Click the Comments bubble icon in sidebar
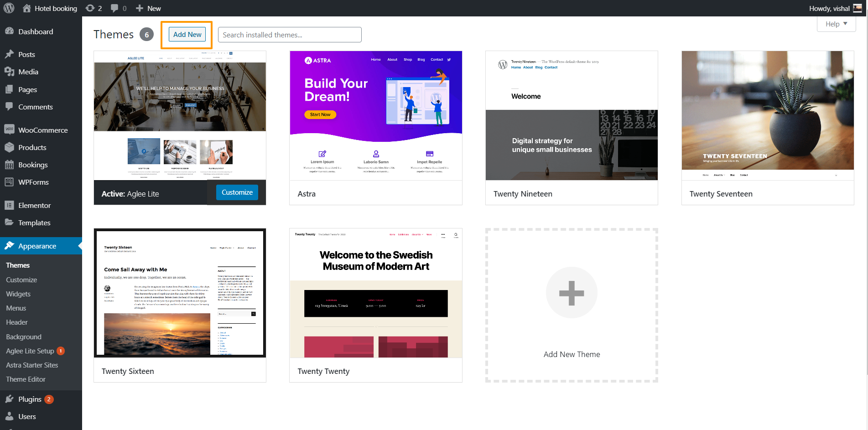868x430 pixels. pyautogui.click(x=9, y=106)
